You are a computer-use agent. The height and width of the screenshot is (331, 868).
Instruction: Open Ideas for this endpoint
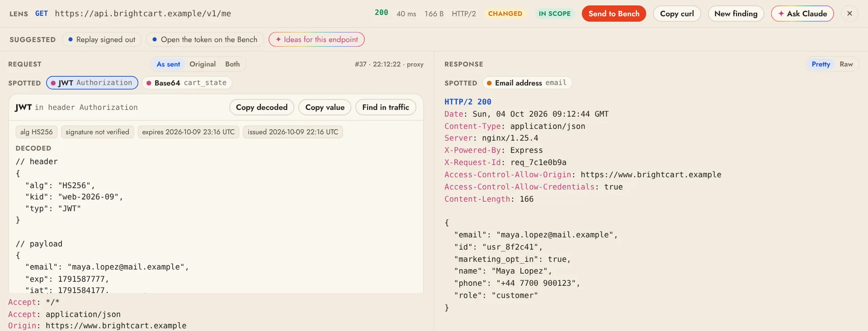tap(316, 39)
